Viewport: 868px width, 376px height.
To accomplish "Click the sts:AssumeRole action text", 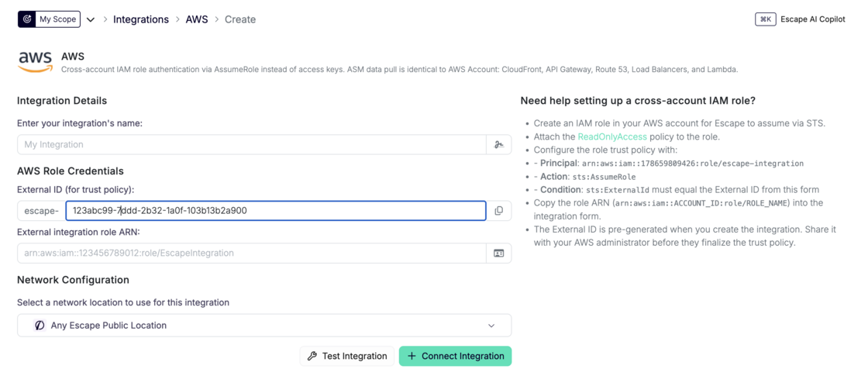I will tap(604, 177).
